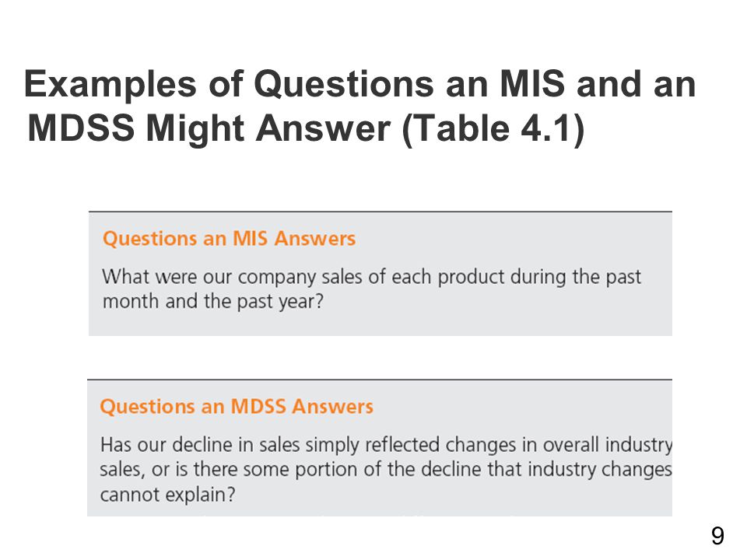Image resolution: width=747 pixels, height=560 pixels.
Task: Click the "cannot explain?" text
Action: 168,495
